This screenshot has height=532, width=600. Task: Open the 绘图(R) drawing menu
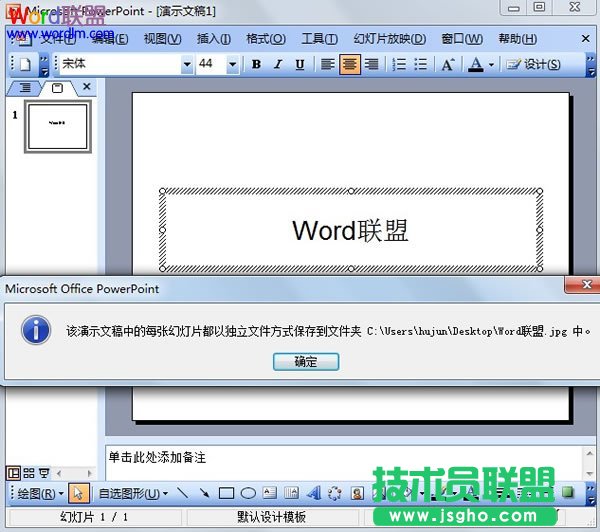(x=40, y=493)
